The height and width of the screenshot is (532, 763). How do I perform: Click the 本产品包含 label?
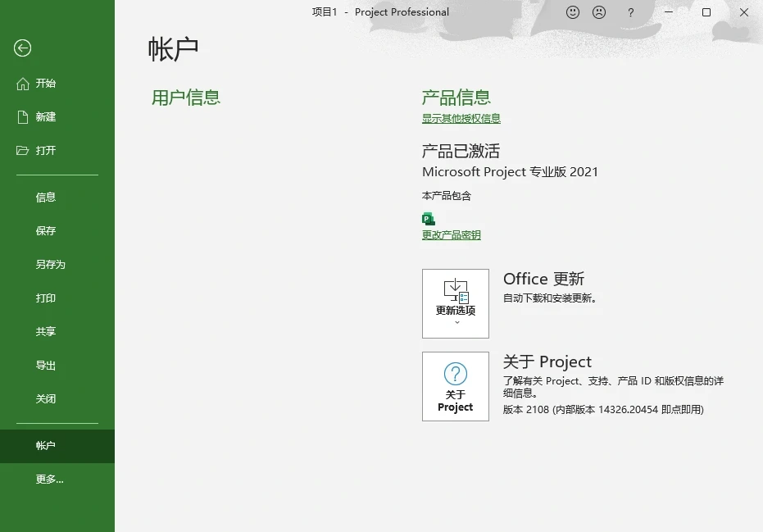pyautogui.click(x=447, y=196)
